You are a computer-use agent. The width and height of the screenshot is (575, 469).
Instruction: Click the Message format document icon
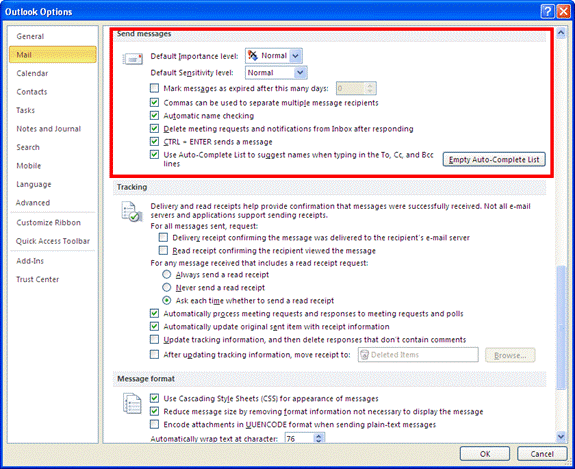[x=132, y=403]
